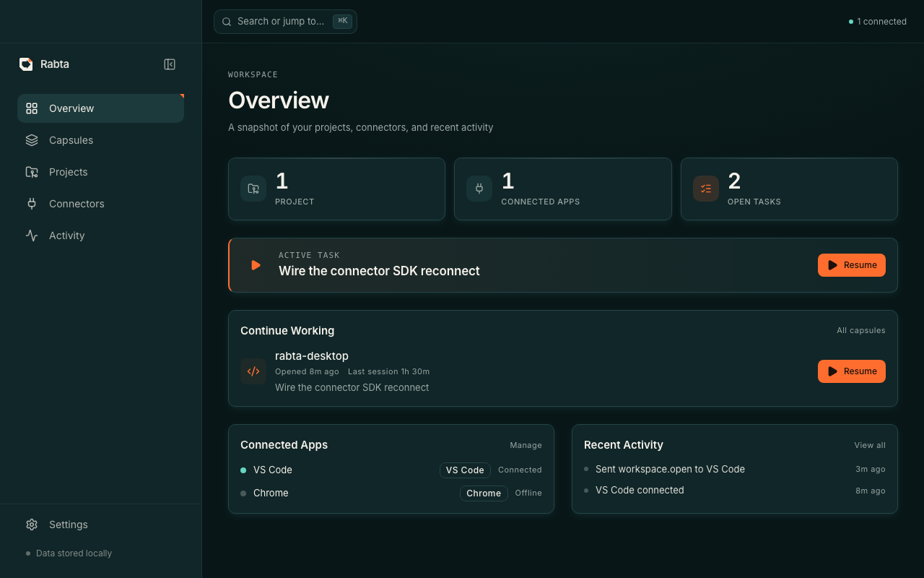Click the Connectors plug icon in sidebar
The width and height of the screenshot is (924, 578).
point(32,204)
